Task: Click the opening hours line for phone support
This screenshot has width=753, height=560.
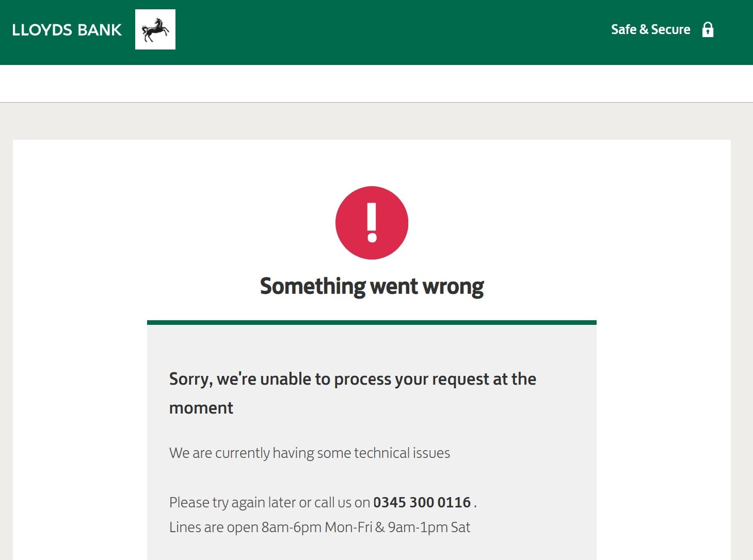Action: pos(319,527)
